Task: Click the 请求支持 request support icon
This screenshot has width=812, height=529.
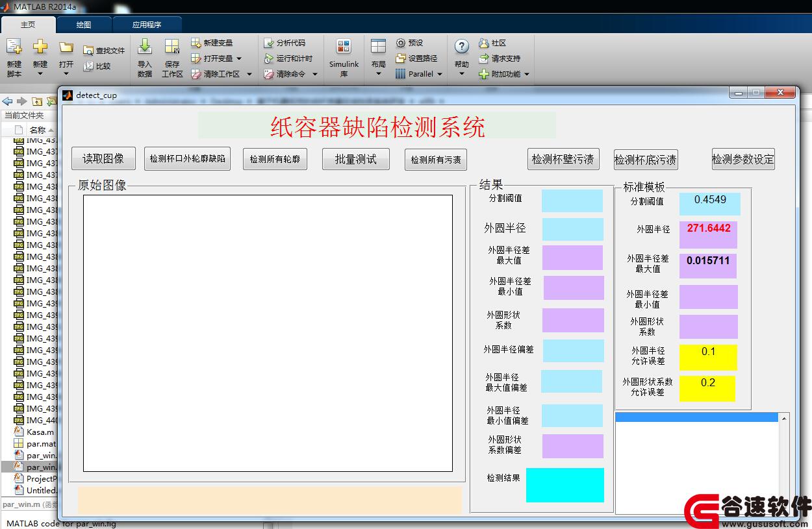Action: tap(484, 58)
